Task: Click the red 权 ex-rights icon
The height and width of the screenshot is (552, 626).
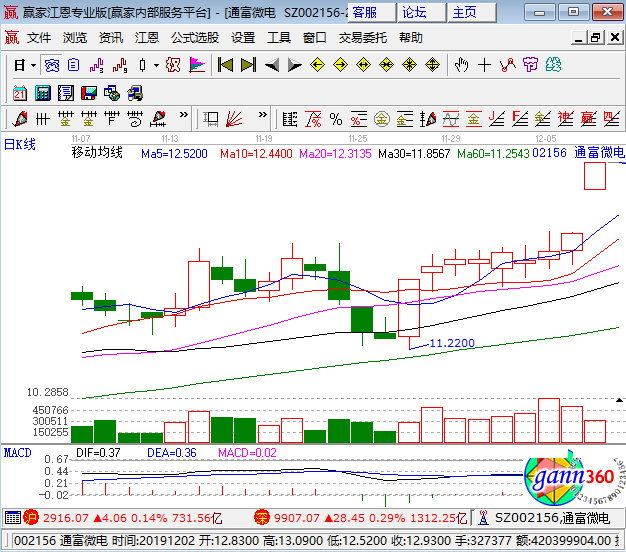Action: click(x=173, y=65)
